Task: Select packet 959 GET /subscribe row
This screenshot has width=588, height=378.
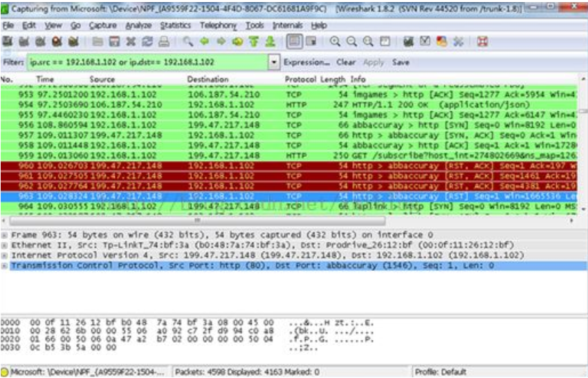Action: coord(288,155)
